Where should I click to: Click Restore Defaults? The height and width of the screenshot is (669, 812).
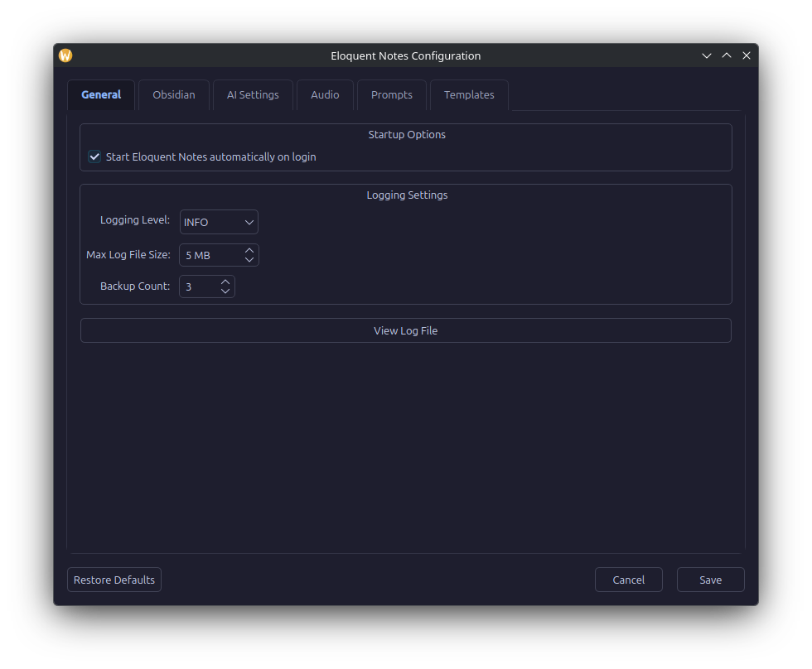(x=114, y=580)
